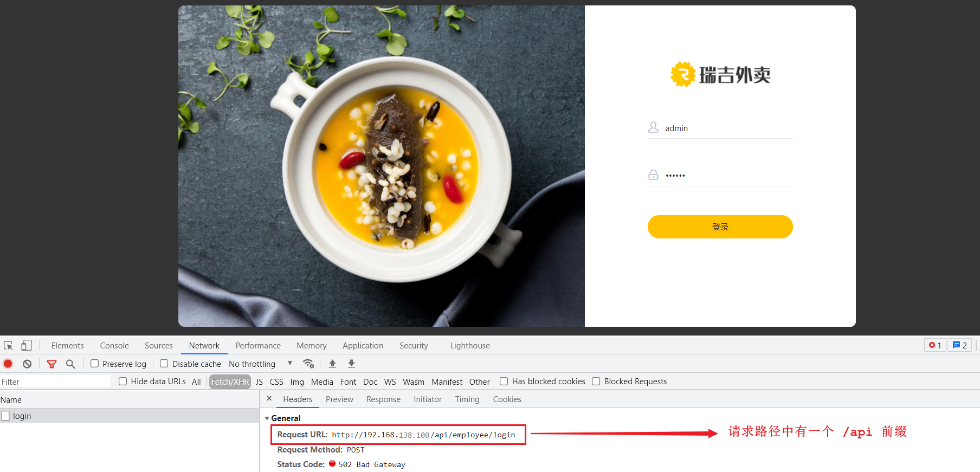Open the No throttling dropdown
The image size is (980, 472).
(260, 364)
